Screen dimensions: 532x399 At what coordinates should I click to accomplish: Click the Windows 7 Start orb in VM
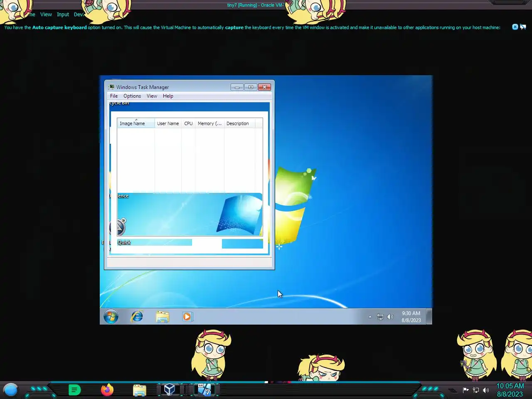click(111, 317)
